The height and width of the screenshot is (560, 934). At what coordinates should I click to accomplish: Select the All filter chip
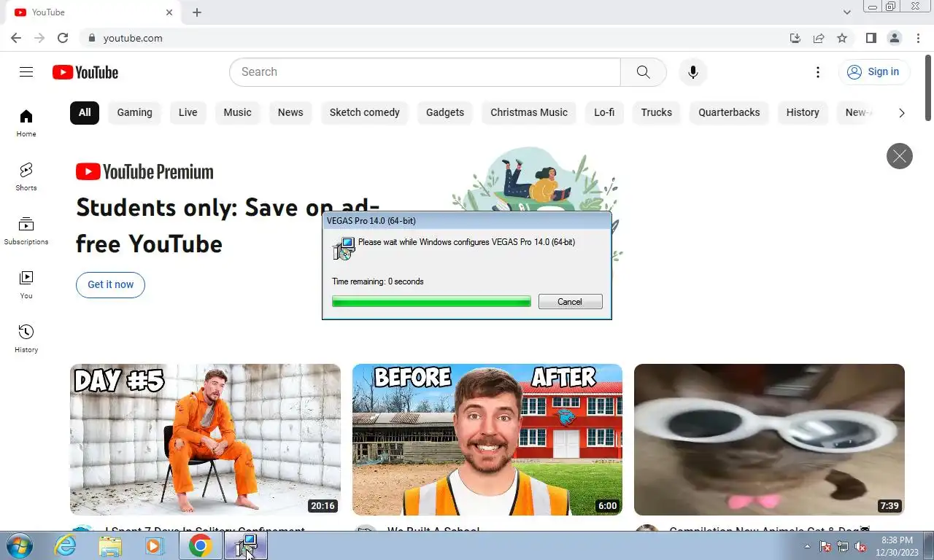[85, 112]
